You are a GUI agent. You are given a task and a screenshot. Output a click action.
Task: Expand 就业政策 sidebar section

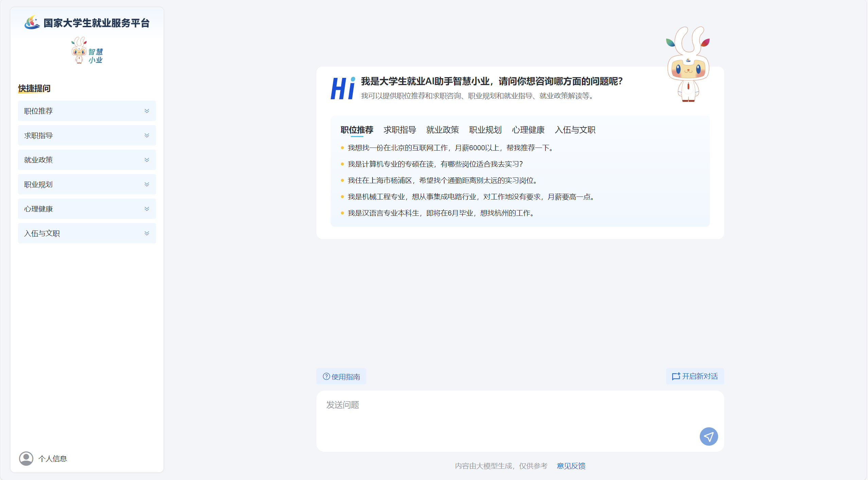(x=87, y=160)
